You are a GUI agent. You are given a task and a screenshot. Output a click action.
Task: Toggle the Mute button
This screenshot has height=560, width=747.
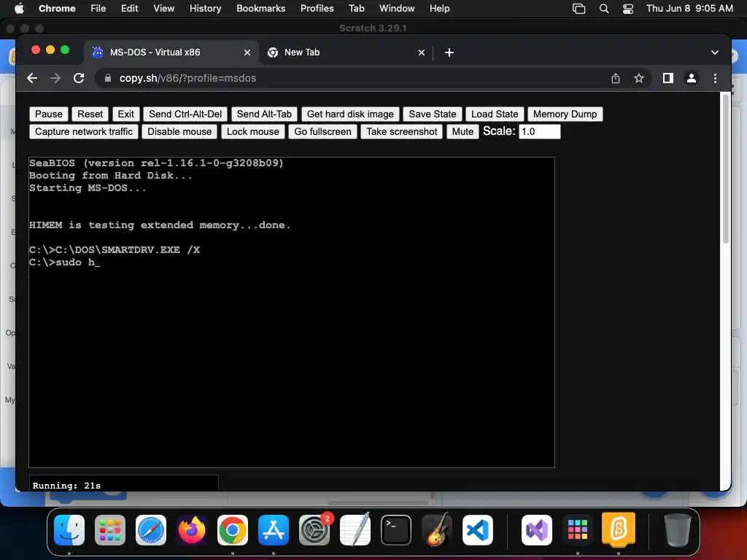click(462, 132)
